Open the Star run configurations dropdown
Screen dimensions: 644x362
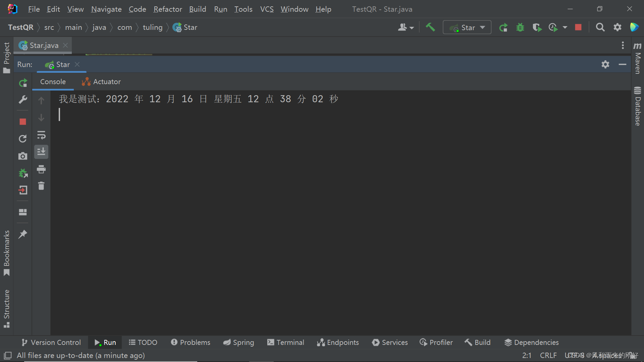[x=467, y=27]
